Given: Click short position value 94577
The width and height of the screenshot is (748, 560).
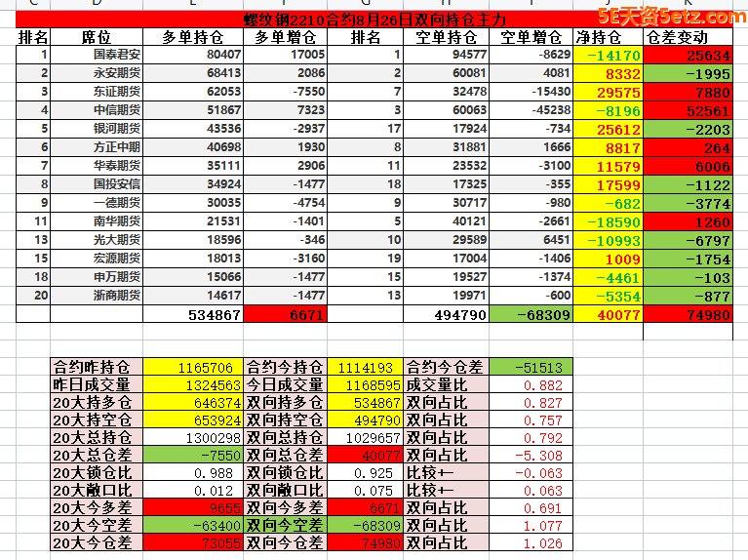Looking at the screenshot, I should [x=446, y=55].
